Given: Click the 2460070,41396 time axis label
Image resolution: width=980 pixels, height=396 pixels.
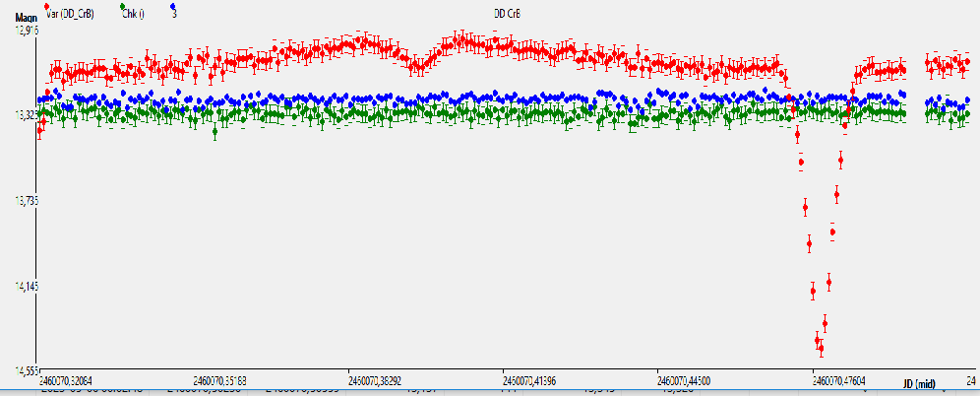Looking at the screenshot, I should [528, 379].
